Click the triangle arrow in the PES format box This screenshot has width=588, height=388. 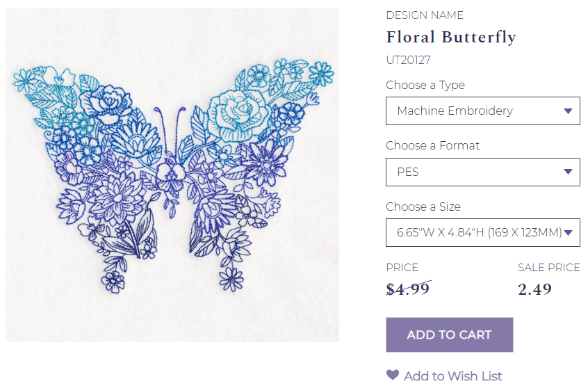[568, 172]
